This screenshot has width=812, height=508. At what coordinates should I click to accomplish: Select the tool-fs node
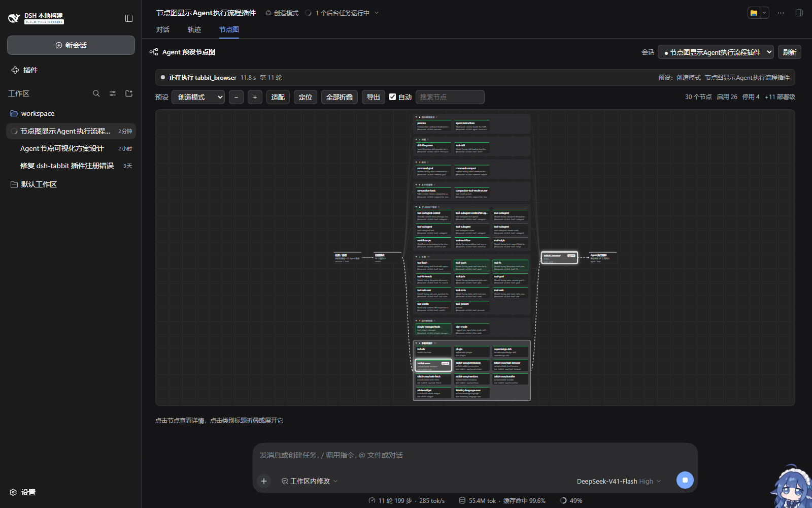pos(511,266)
